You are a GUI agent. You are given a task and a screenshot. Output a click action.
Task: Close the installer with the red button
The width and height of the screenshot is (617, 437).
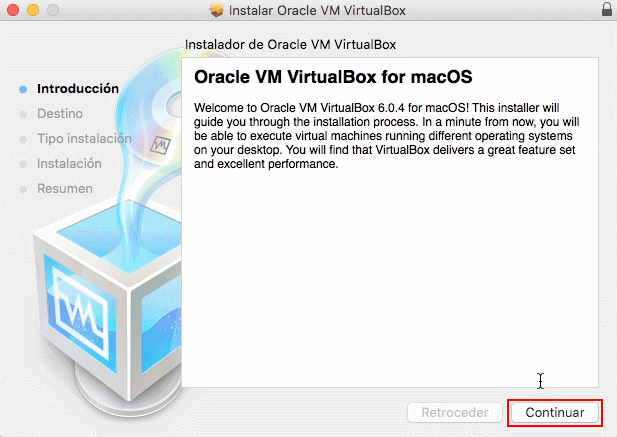tap(12, 10)
